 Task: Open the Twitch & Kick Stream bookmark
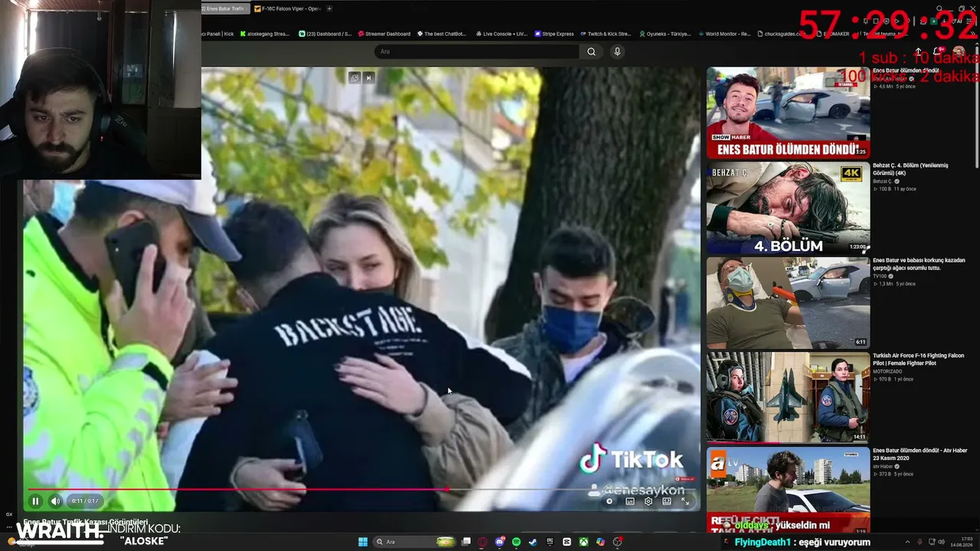pyautogui.click(x=606, y=34)
